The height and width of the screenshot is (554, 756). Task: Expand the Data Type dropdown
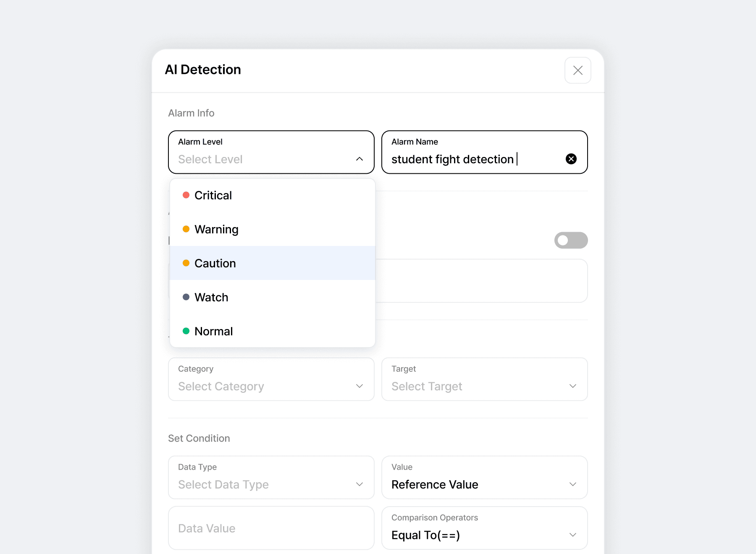tap(271, 478)
